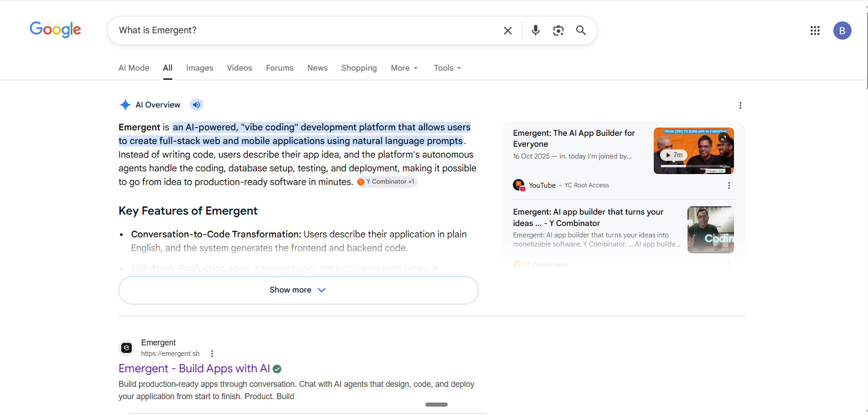Switch to Videos tab
This screenshot has width=868, height=416.
[239, 68]
